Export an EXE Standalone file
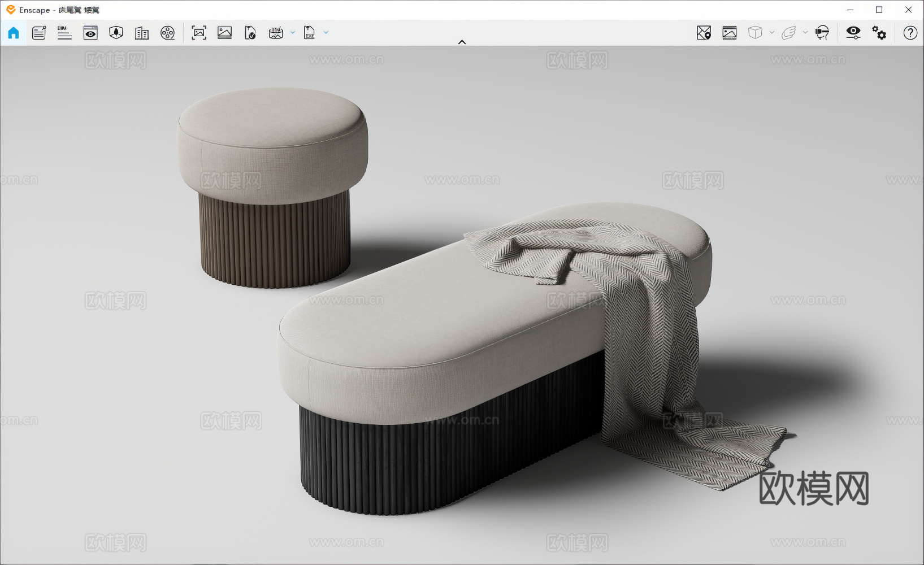924x565 pixels. click(310, 33)
